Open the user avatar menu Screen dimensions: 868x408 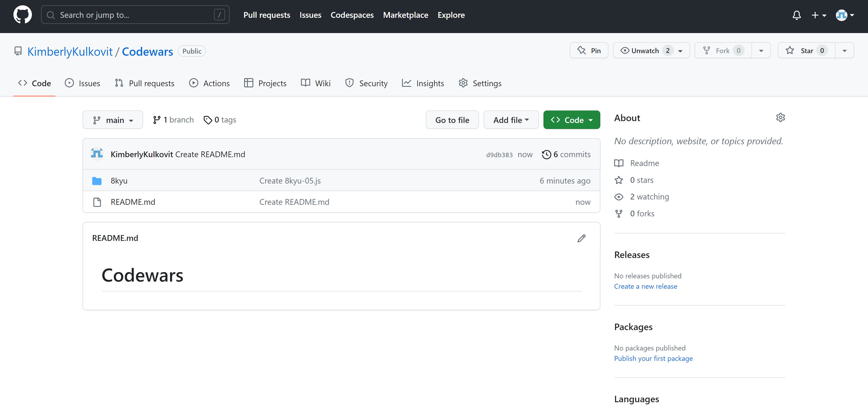click(844, 15)
